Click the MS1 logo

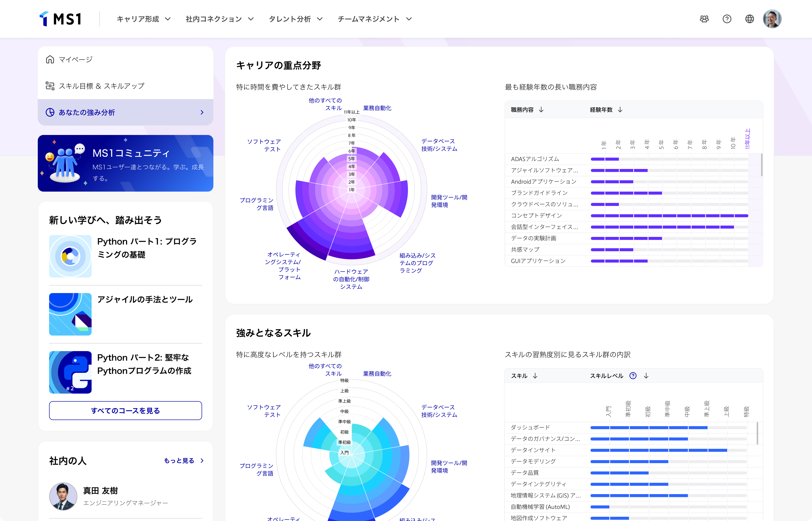pos(61,19)
